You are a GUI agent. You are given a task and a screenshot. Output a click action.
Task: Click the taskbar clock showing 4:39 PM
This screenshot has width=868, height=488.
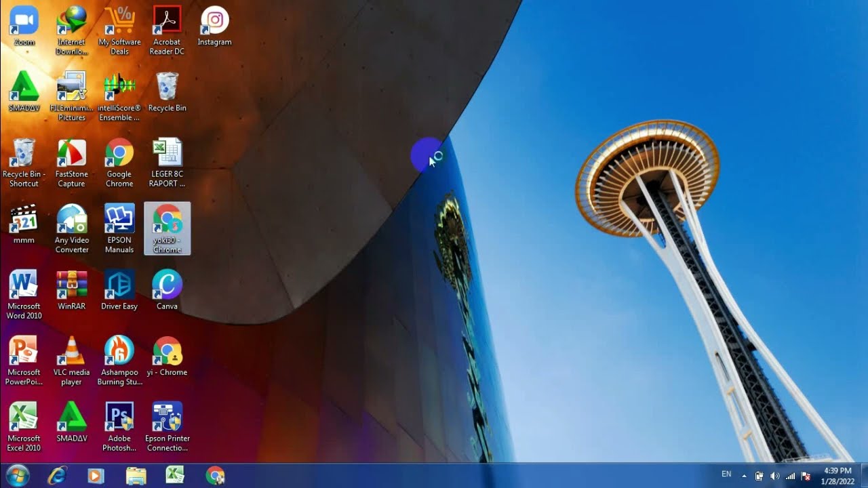pyautogui.click(x=837, y=476)
